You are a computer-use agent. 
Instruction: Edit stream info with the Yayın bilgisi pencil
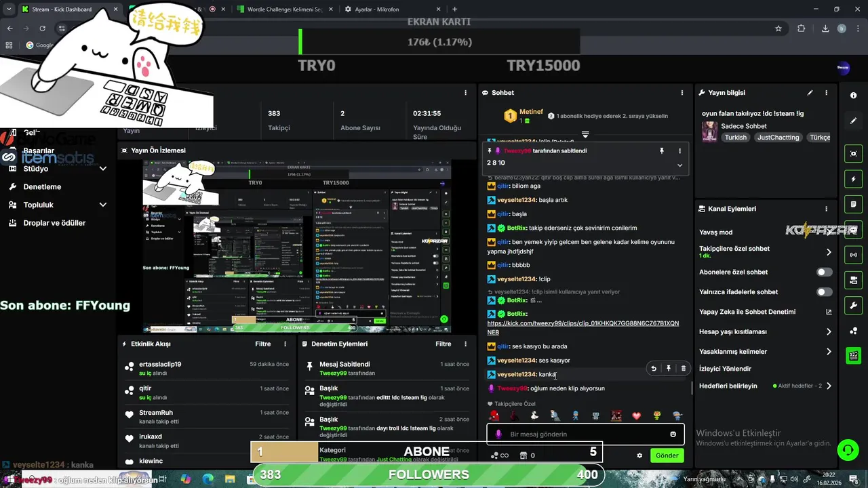point(810,93)
